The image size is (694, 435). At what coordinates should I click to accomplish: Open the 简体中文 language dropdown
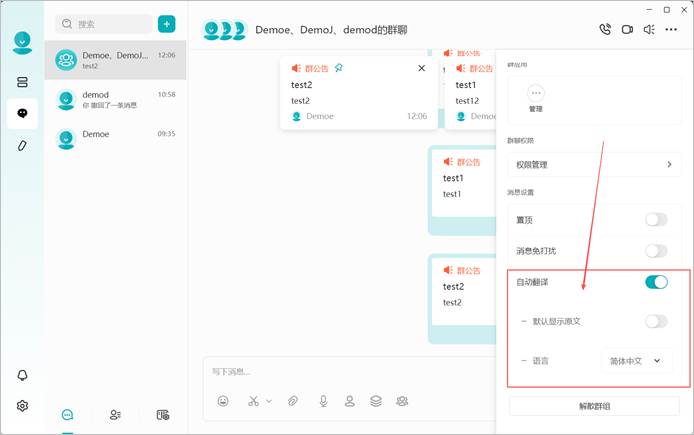(636, 361)
